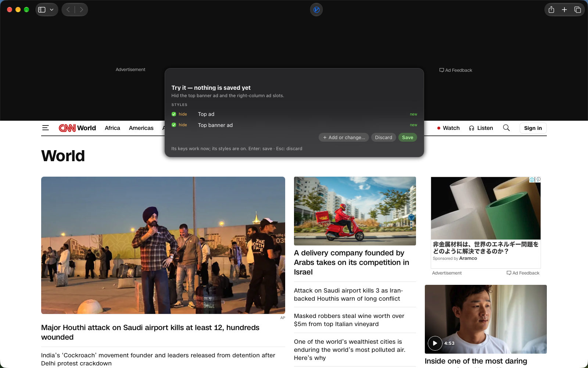The height and width of the screenshot is (368, 588).
Task: Toggle the green check for Top banner ad
Action: [174, 125]
